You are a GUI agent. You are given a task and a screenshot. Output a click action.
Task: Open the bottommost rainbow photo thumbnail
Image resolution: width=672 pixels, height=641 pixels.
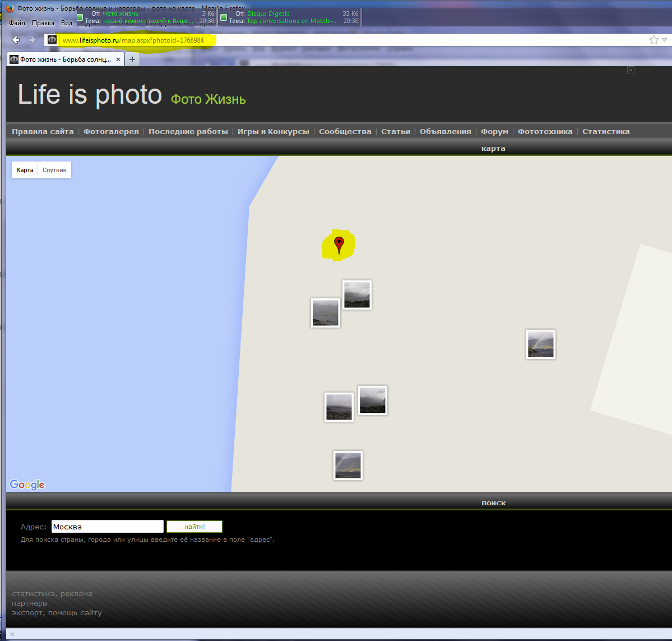coord(347,465)
